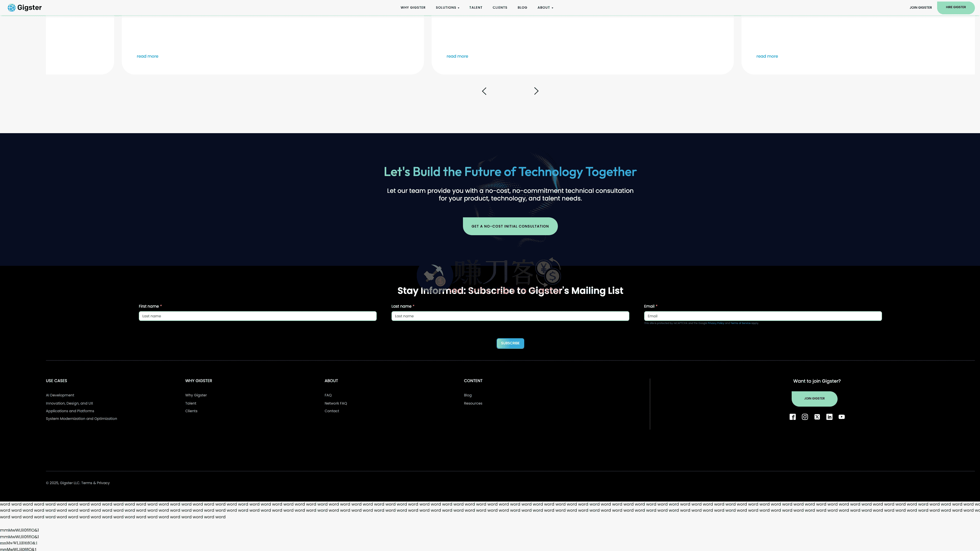Open Gigster's YouTube channel icon
Screen dimensions: 980x551
[841, 417]
